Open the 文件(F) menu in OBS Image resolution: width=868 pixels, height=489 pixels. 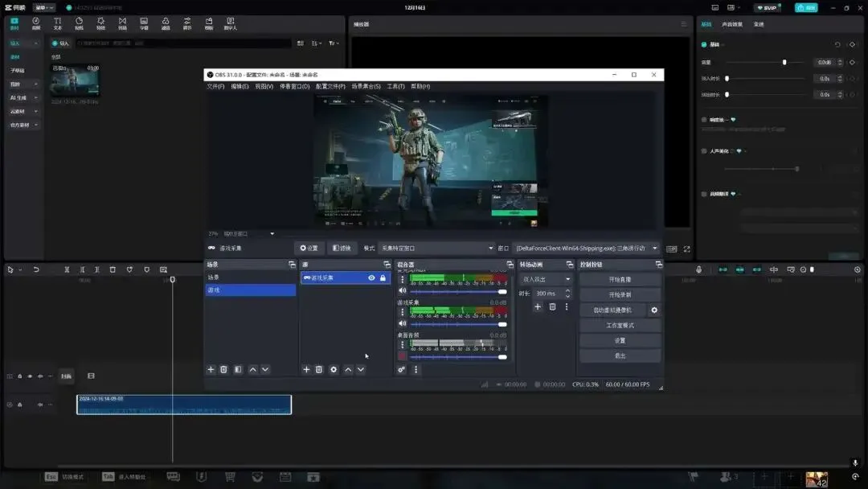pos(215,86)
